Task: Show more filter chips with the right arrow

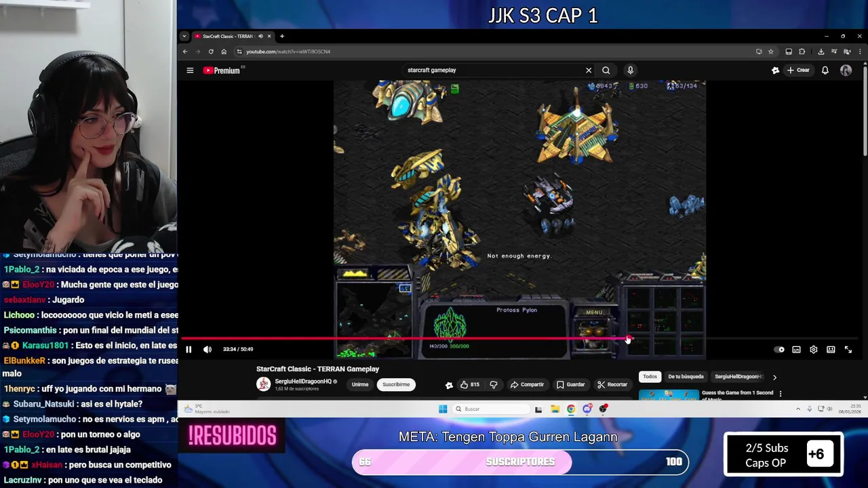Action: tap(774, 378)
